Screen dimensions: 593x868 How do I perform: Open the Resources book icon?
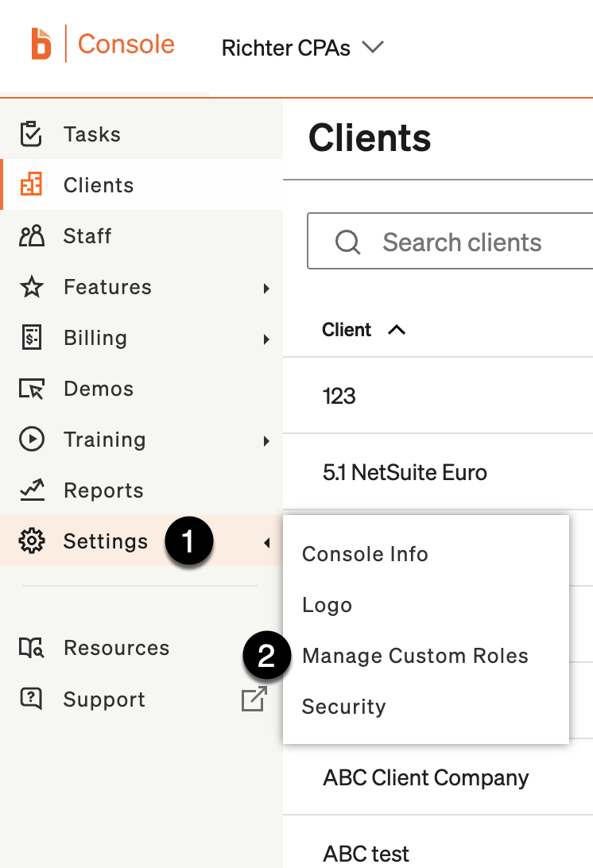click(x=31, y=648)
